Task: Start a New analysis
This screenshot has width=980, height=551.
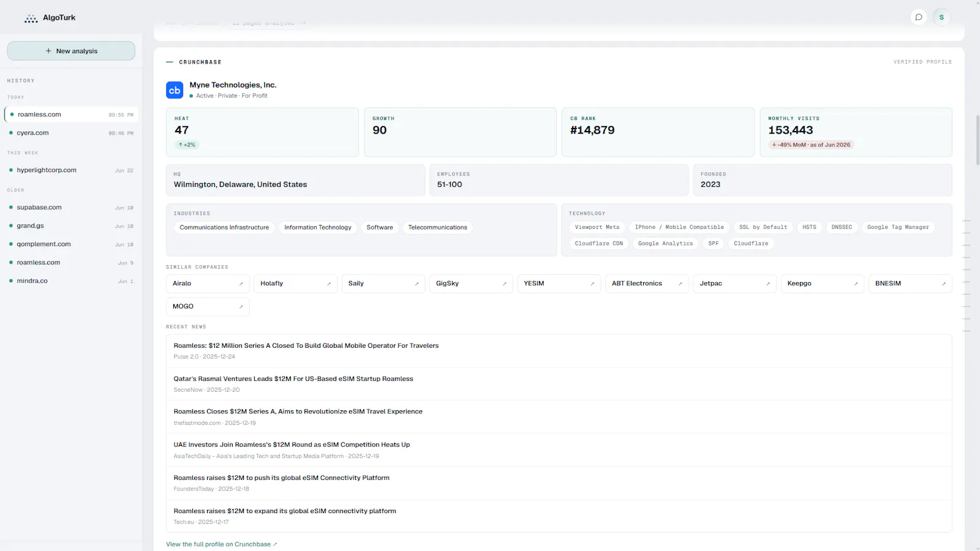Action: click(x=71, y=51)
